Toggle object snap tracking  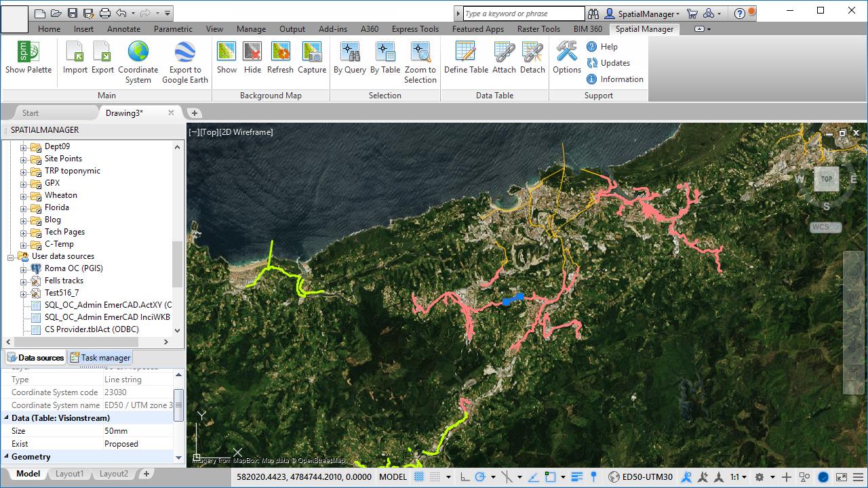[533, 476]
